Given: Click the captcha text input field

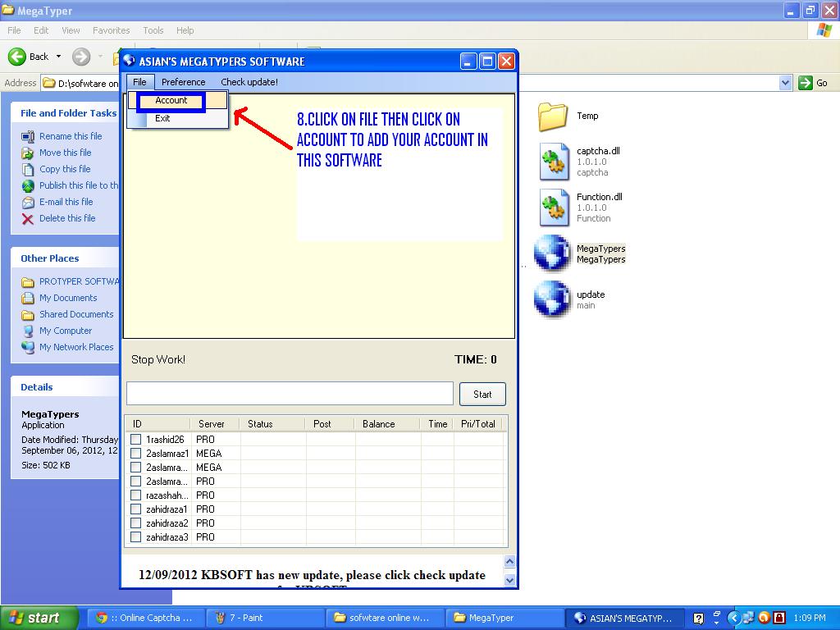Looking at the screenshot, I should coord(290,394).
